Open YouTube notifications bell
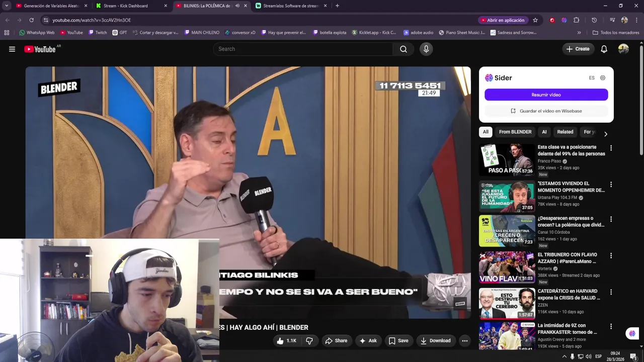 [x=604, y=49]
